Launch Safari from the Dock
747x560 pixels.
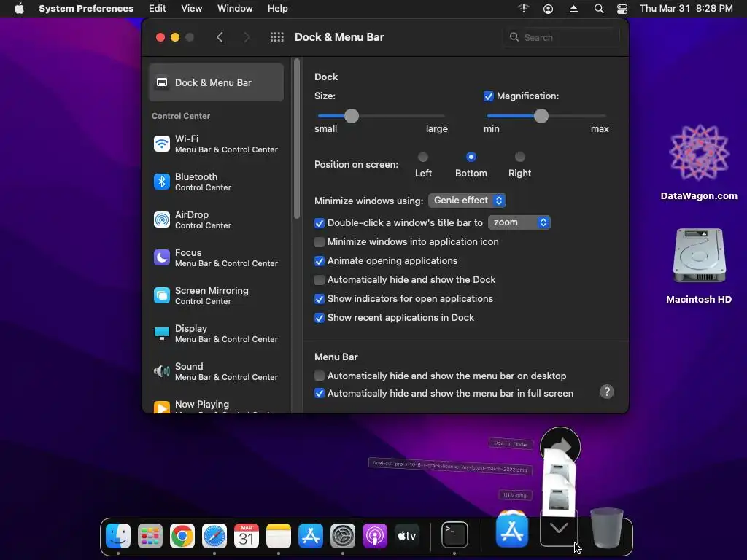pyautogui.click(x=214, y=536)
